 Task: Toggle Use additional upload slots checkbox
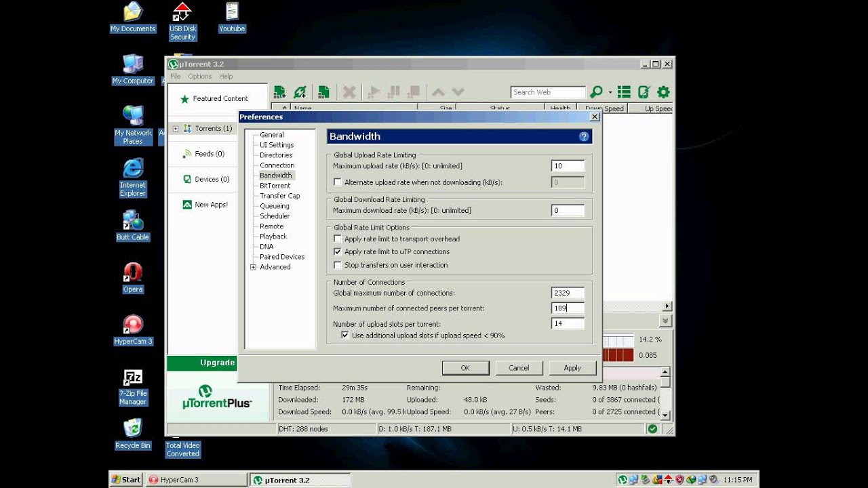tap(345, 335)
